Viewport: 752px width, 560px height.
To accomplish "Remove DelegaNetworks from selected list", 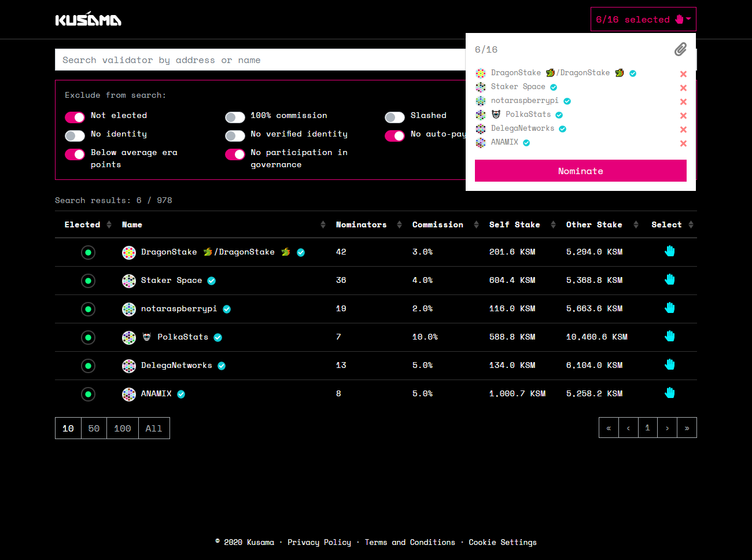I will 683,129.
